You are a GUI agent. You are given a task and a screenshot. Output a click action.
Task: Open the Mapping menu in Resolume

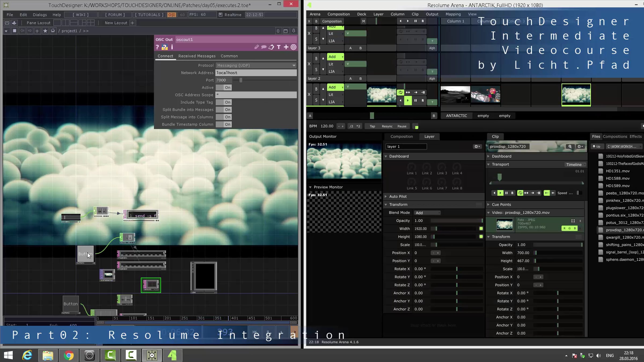click(453, 14)
